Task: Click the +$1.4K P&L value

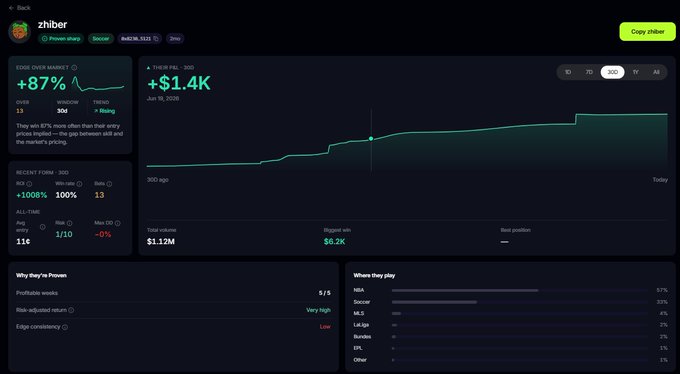Action: click(x=179, y=83)
